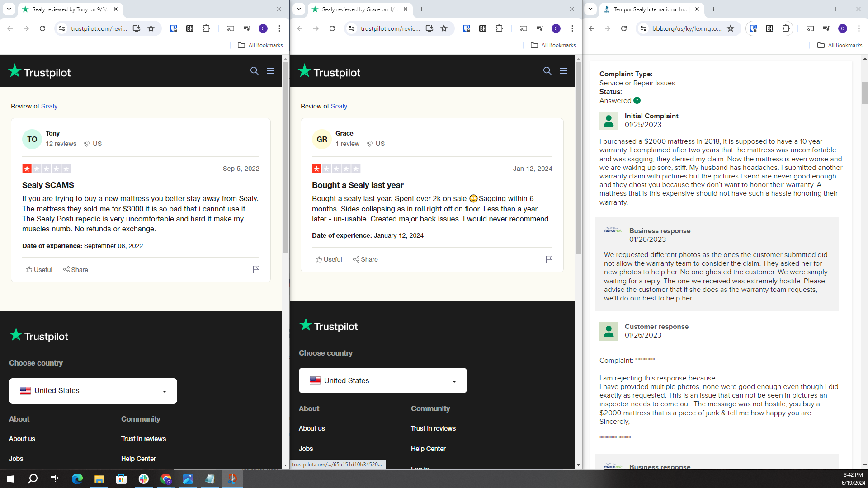868x488 pixels.
Task: Open Windows taskbar search
Action: point(33,479)
